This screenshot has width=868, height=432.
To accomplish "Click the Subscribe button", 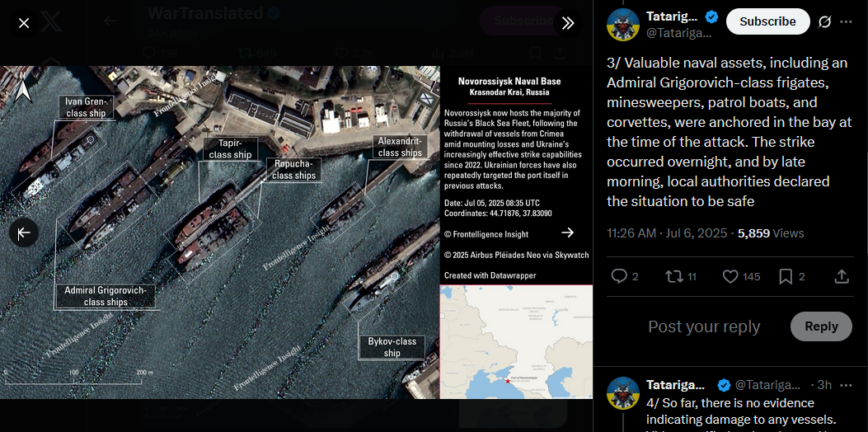I will (767, 21).
